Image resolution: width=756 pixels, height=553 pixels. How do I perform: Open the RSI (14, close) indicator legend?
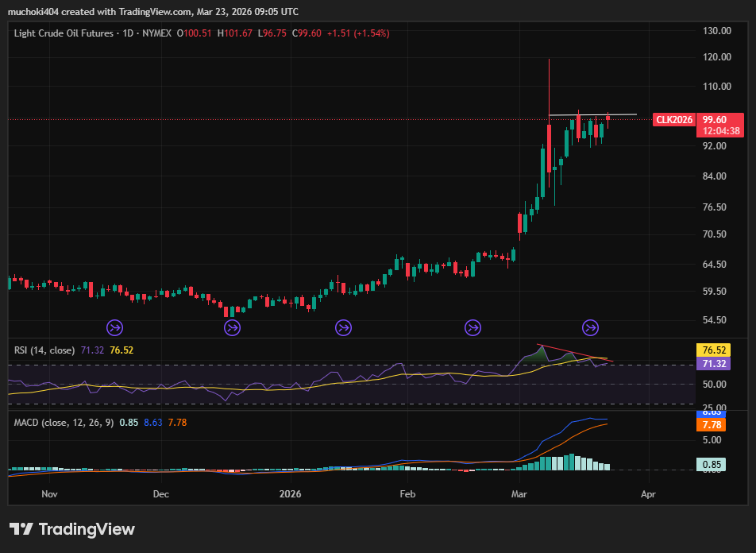point(44,350)
